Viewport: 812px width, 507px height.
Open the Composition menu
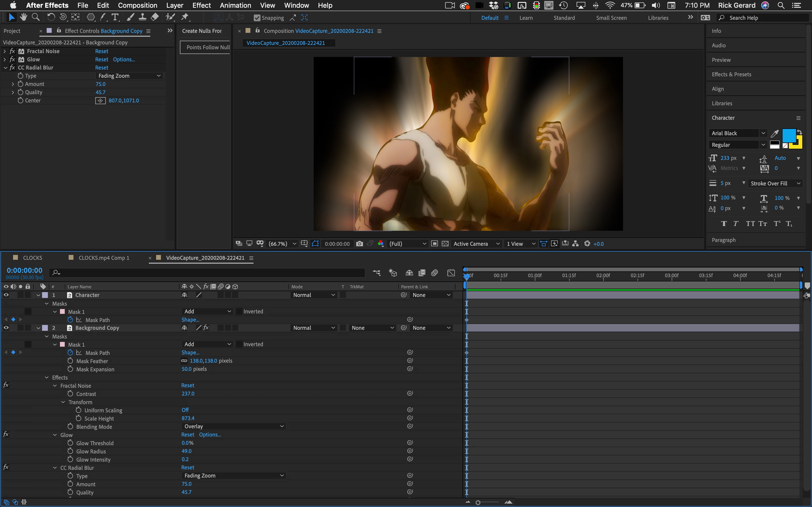click(137, 5)
